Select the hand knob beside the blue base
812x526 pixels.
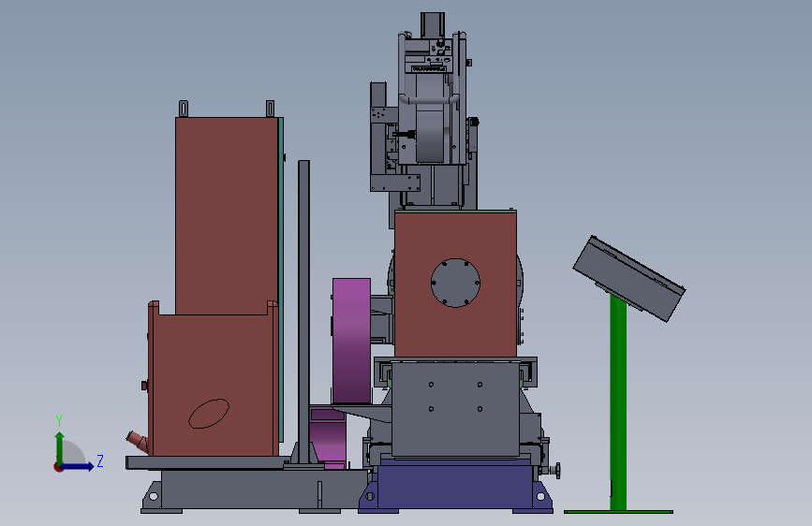click(555, 471)
